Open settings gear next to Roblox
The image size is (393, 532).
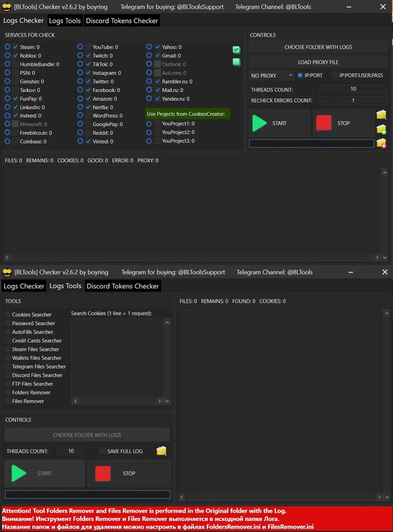tap(7, 55)
